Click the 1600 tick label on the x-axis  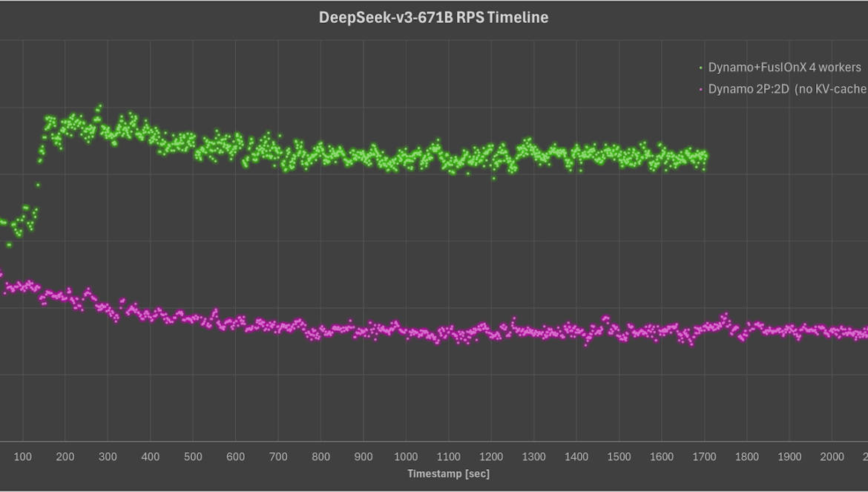pyautogui.click(x=662, y=456)
